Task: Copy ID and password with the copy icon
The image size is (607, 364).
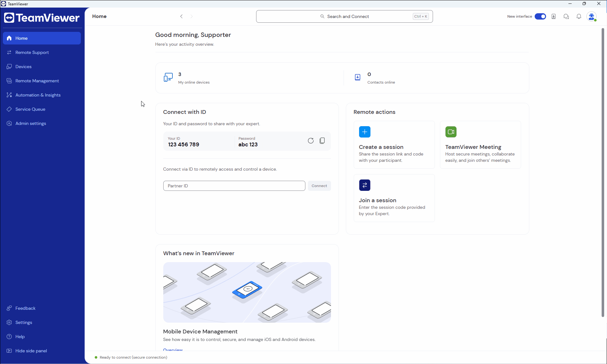Action: click(x=322, y=141)
